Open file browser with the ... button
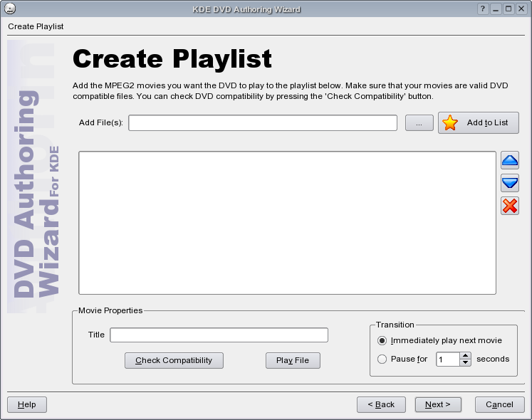 click(x=419, y=123)
